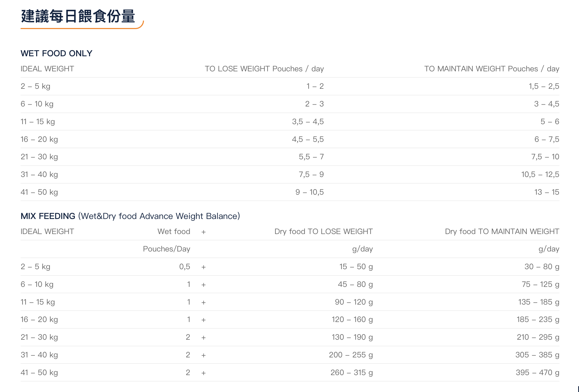This screenshot has width=579, height=392.
Task: Click the Pouches/Day subheader
Action: pos(166,249)
